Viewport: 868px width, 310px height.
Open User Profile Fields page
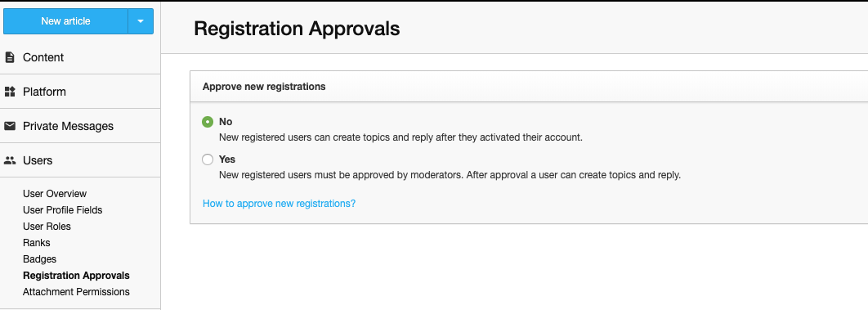63,210
